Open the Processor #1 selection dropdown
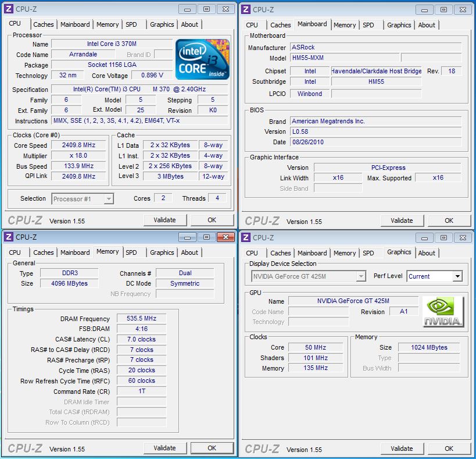 coord(108,199)
